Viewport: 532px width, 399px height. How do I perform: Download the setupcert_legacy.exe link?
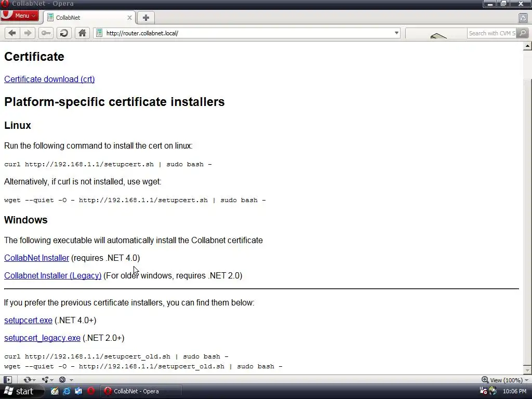click(x=42, y=338)
